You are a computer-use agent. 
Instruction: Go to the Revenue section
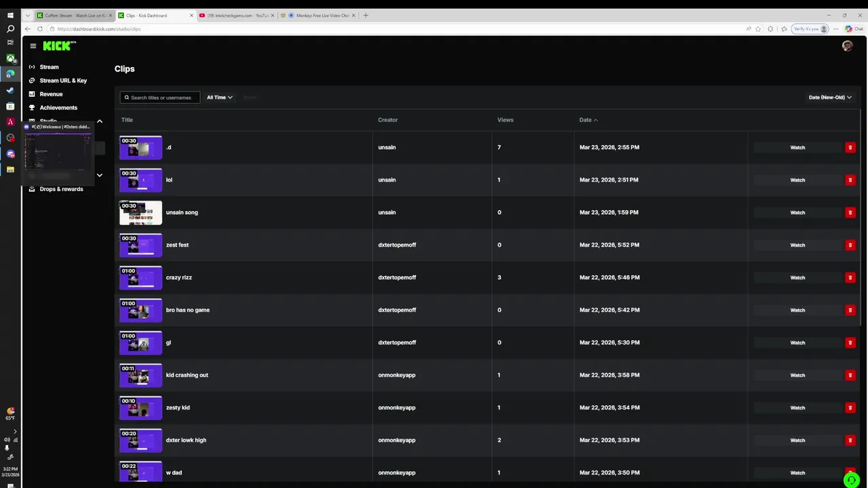coord(51,94)
